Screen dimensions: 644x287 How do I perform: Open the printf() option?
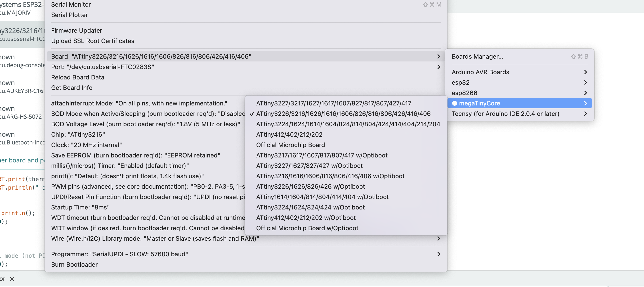[146, 176]
